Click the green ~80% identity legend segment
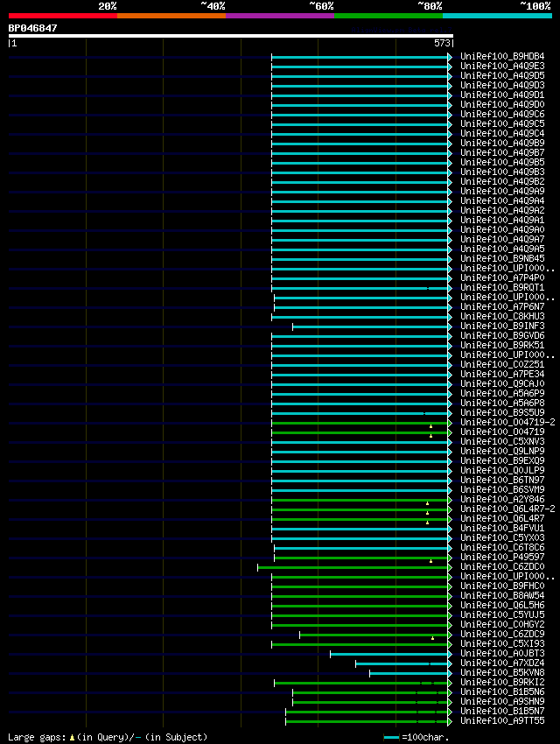 tap(388, 16)
